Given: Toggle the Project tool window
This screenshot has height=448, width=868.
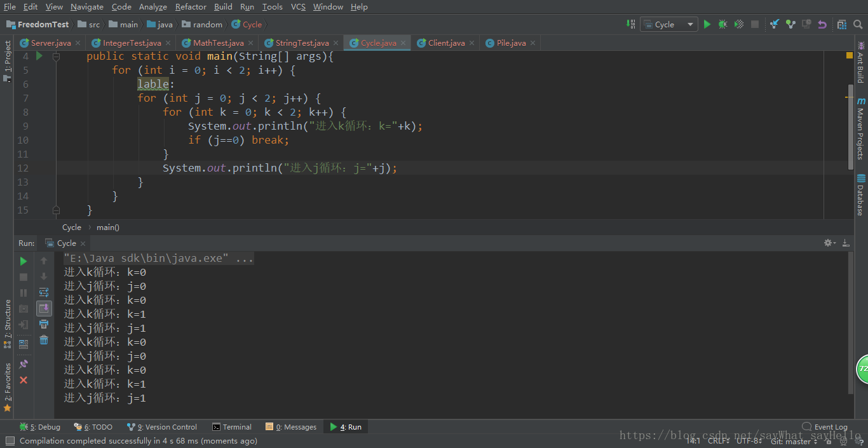Looking at the screenshot, I should (7, 62).
